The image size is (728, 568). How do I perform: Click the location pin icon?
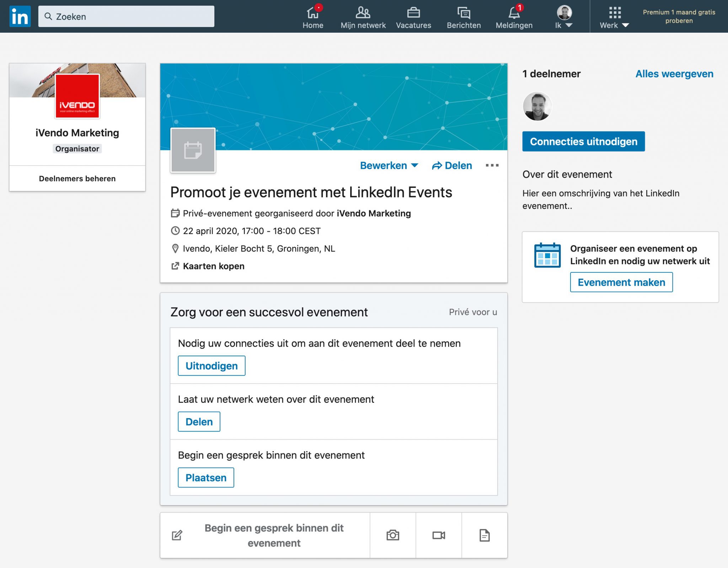175,248
